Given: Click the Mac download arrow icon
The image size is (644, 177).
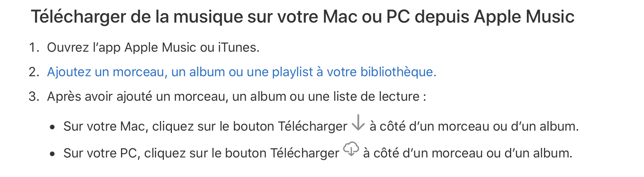Looking at the screenshot, I should coord(358,122).
